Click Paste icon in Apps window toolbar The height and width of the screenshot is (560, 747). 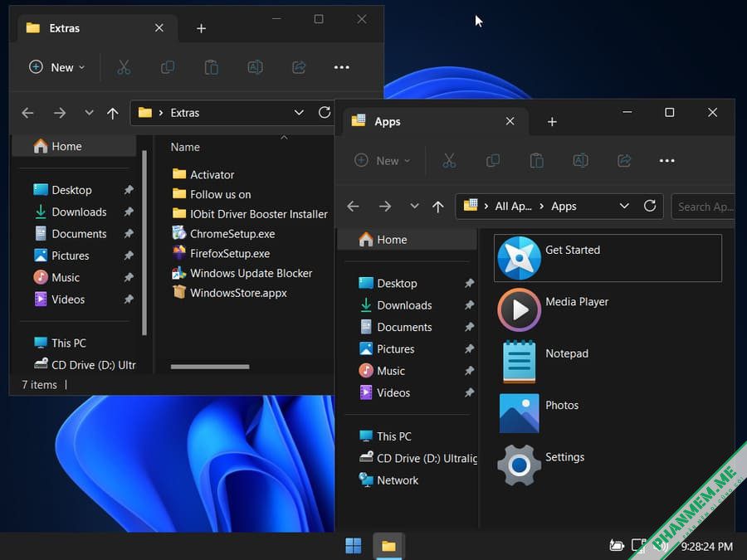click(536, 161)
